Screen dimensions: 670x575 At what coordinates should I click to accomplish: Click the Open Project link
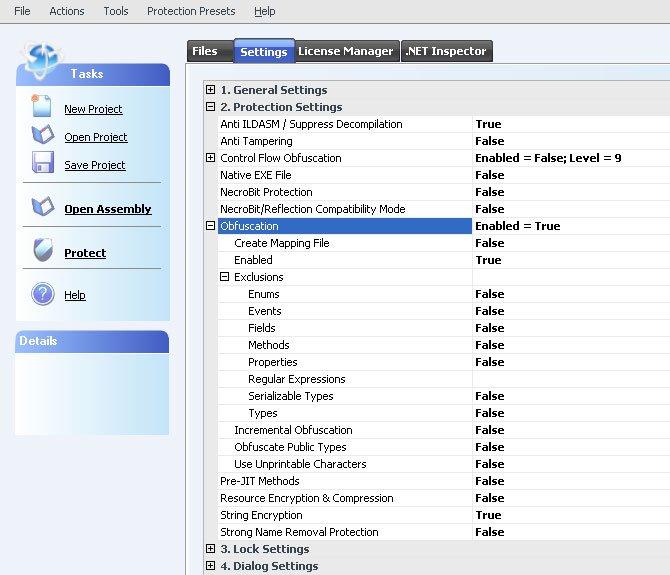pyautogui.click(x=96, y=137)
